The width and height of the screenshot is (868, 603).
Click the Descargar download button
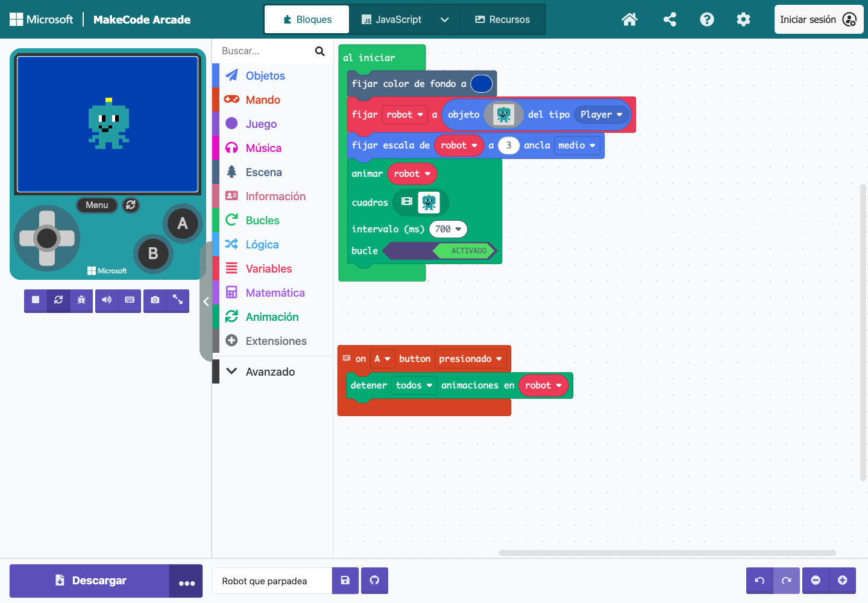pos(90,581)
